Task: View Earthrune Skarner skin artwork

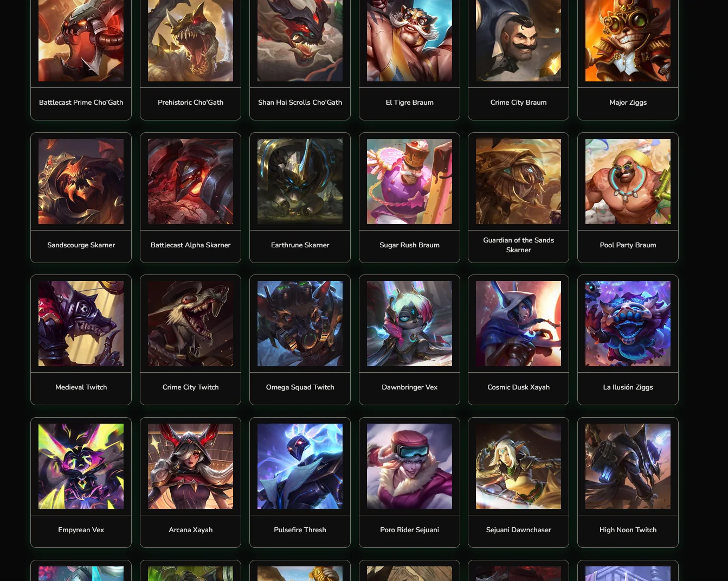Action: pyautogui.click(x=300, y=181)
